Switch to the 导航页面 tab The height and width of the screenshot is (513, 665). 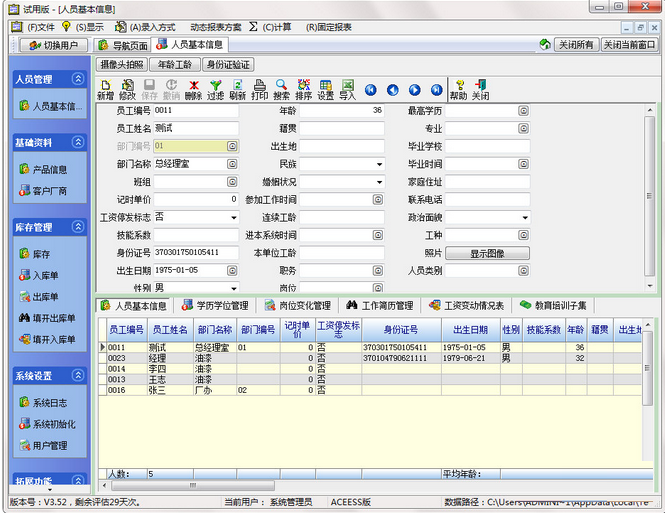pos(122,45)
